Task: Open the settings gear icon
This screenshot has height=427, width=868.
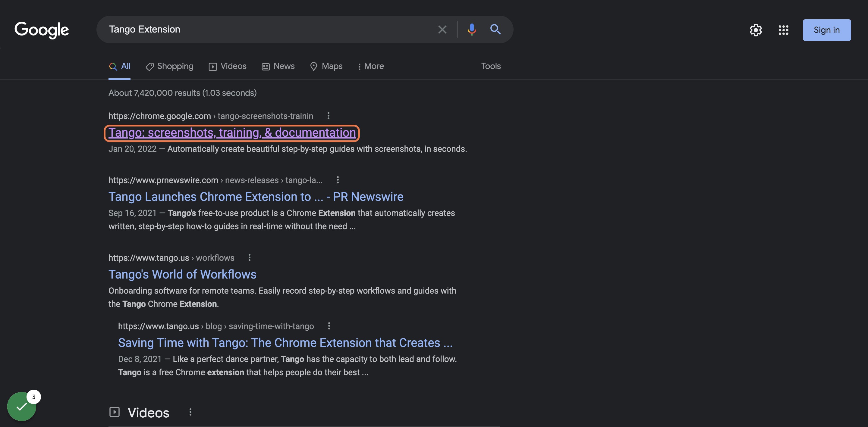Action: point(756,30)
